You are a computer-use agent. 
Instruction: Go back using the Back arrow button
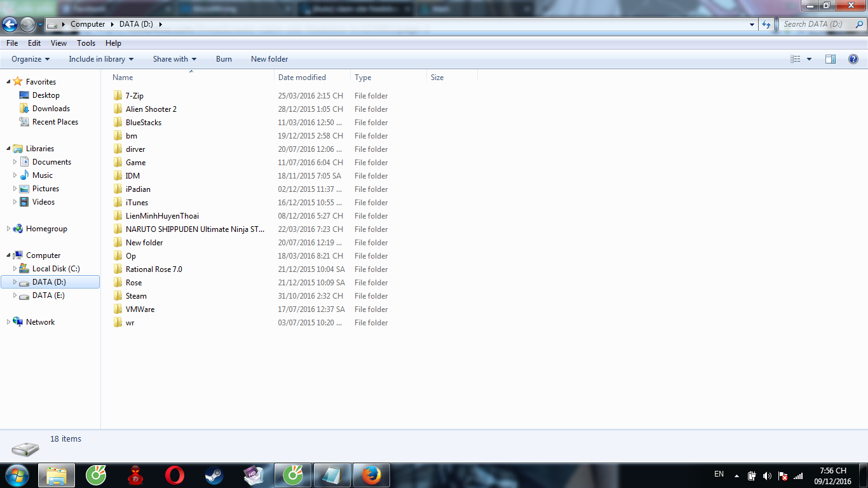(10, 25)
